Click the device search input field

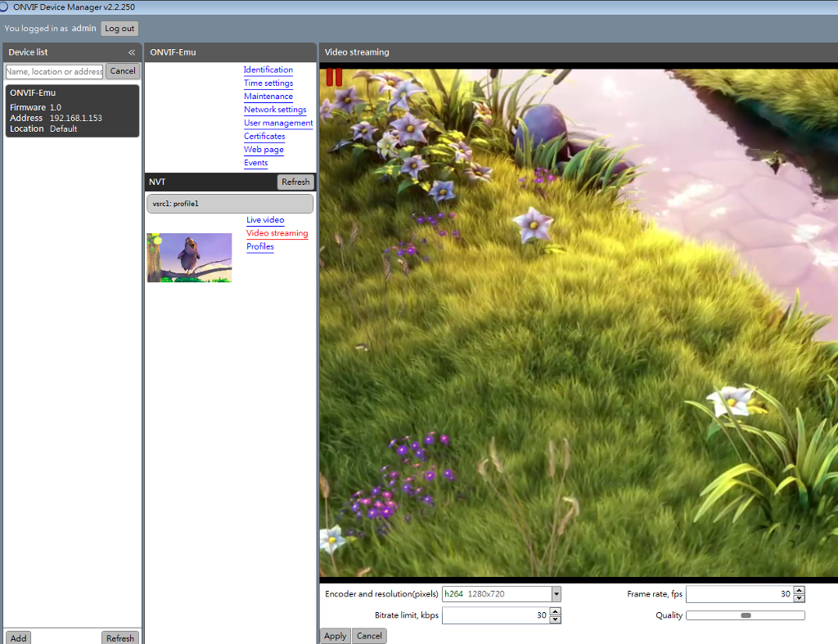(55, 72)
